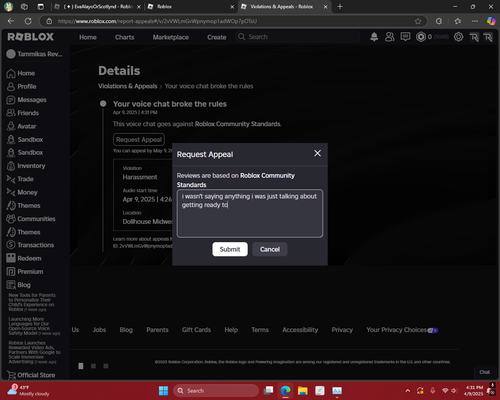Cancel the appeal dialog

click(270, 249)
